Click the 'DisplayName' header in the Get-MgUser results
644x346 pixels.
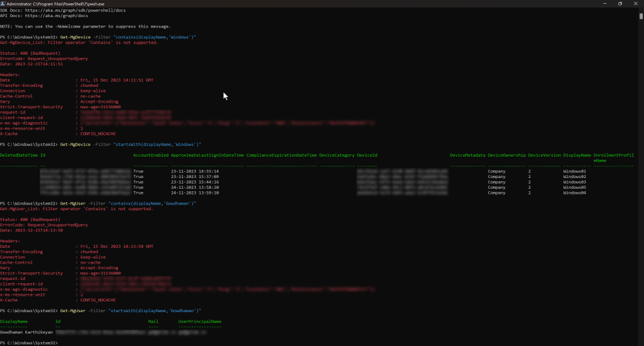[x=14, y=321]
